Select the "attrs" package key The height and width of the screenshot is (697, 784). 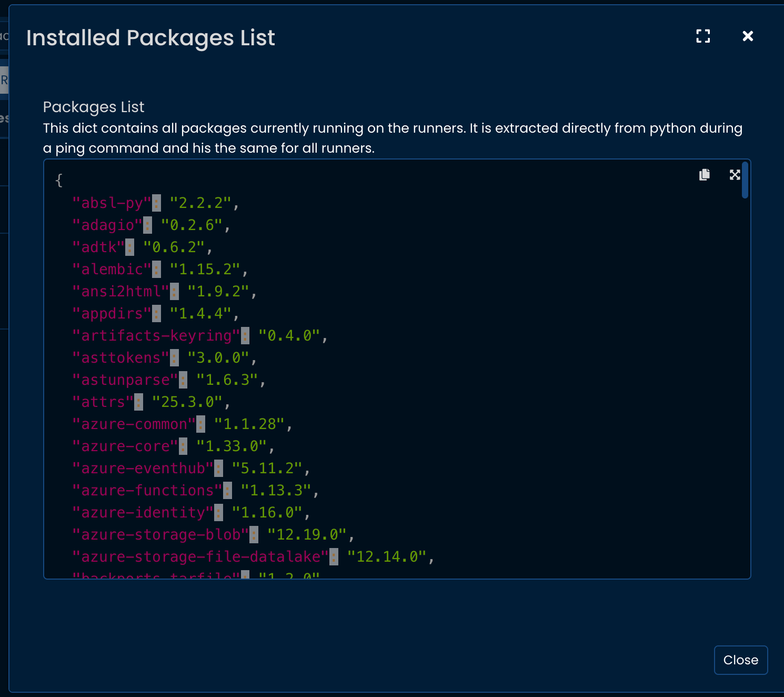click(x=103, y=402)
